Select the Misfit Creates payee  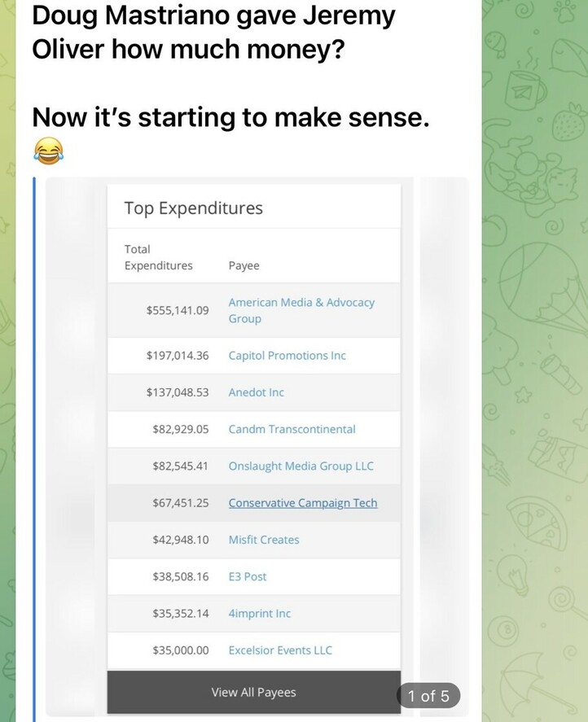coord(263,540)
